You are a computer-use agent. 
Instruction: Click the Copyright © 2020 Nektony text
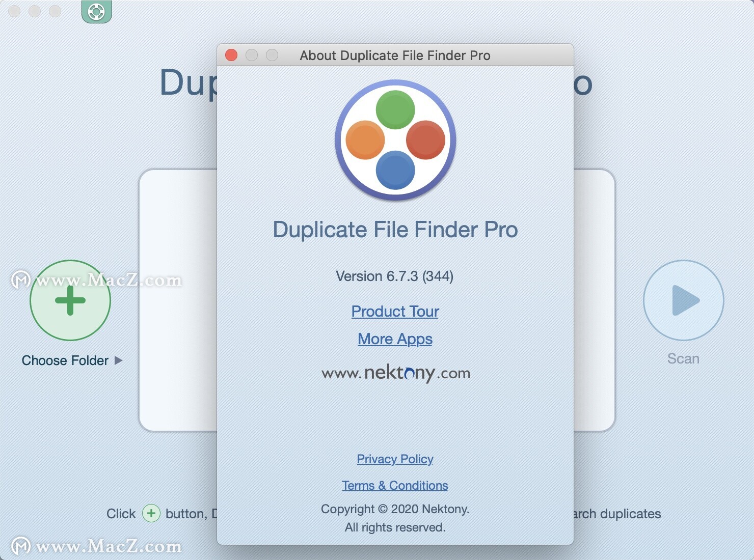click(395, 509)
